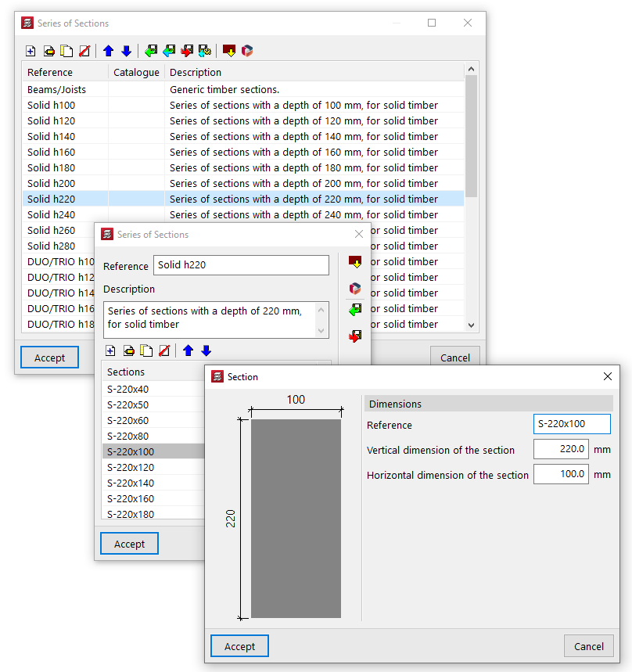The height and width of the screenshot is (672, 632).
Task: Click Accept in the main Series of Sections window
Action: 50,358
